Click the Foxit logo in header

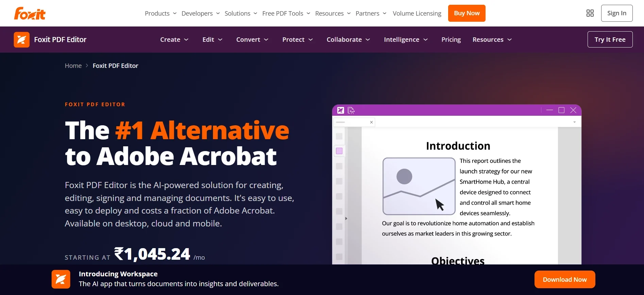coord(30,13)
